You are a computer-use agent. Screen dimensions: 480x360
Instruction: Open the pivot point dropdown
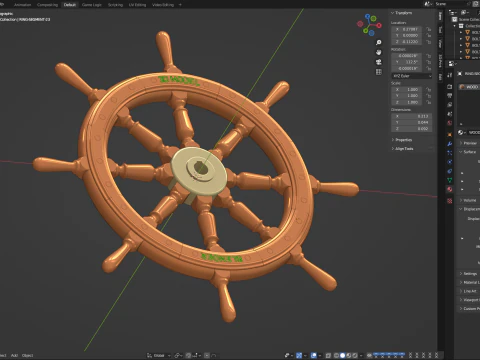pyautogui.click(x=178, y=355)
